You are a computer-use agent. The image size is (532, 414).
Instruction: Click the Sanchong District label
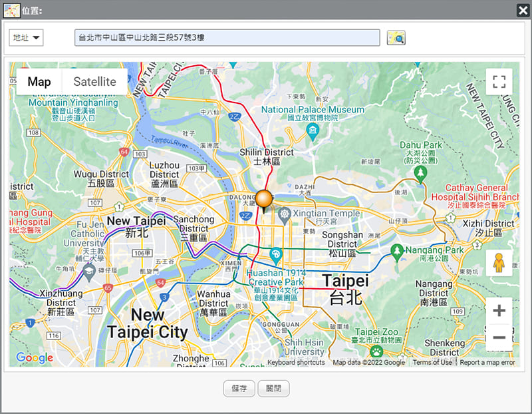click(194, 228)
